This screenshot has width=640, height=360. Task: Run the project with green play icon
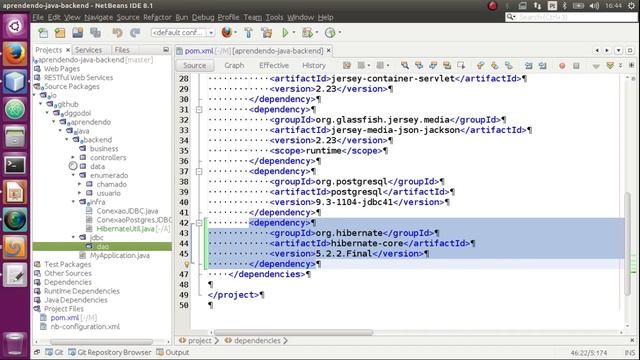285,33
